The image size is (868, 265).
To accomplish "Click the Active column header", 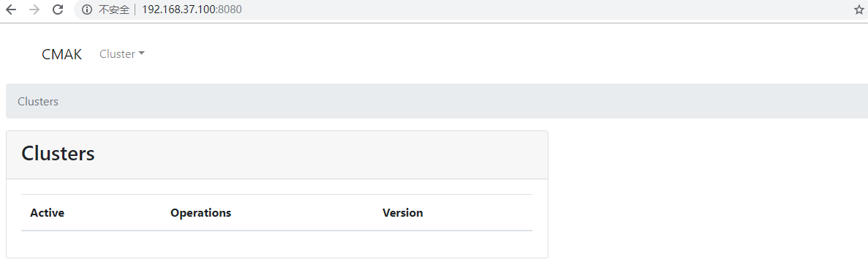I will (47, 213).
